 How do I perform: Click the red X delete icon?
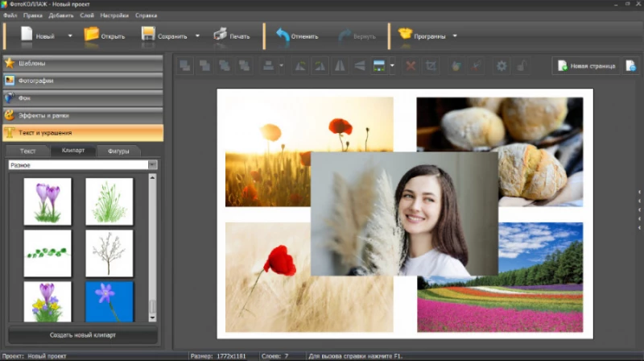coord(411,66)
